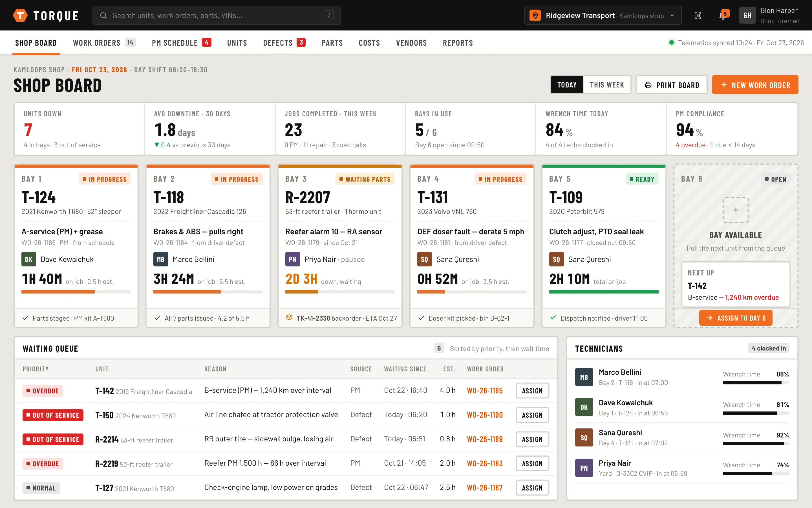Open the Parts tab
Viewport: 812px width, 508px height.
tap(332, 43)
